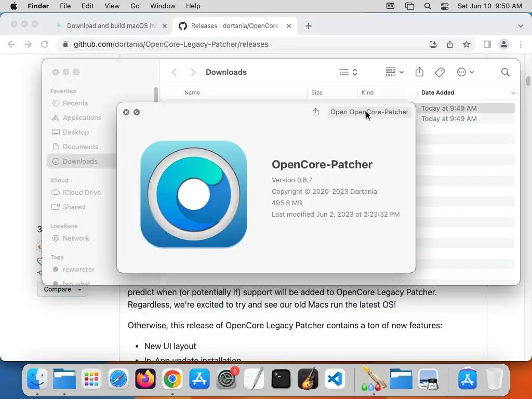Screen dimensions: 532x399
Task: Open GarageBand from the Dock
Action: [308, 379]
